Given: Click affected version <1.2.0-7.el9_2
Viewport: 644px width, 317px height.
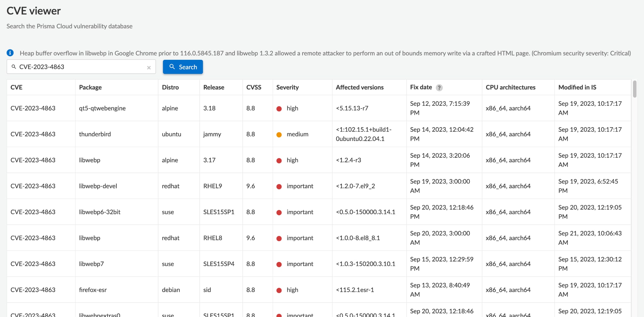Looking at the screenshot, I should tap(355, 186).
